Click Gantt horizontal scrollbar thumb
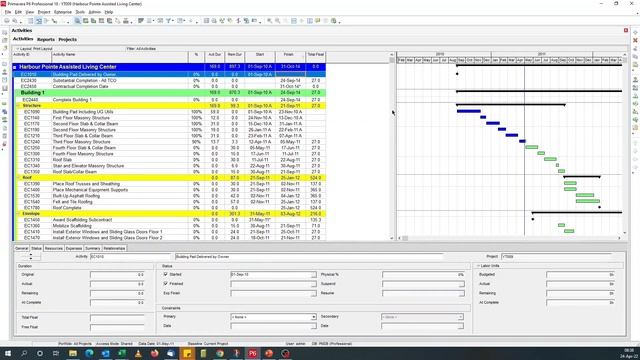640x360 pixels. point(405,238)
